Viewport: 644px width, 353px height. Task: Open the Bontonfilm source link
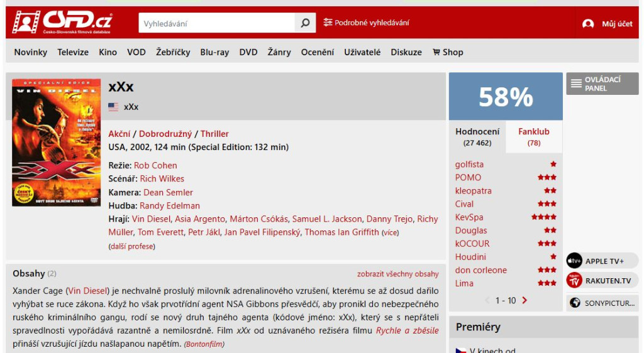(204, 344)
